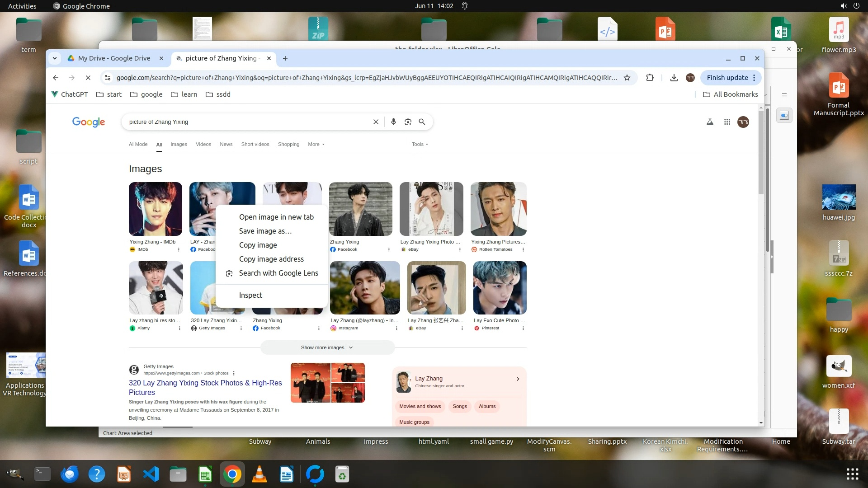Switch to My Drive - Google Drive tab
Viewport: 868px width, 488px height.
point(114,58)
